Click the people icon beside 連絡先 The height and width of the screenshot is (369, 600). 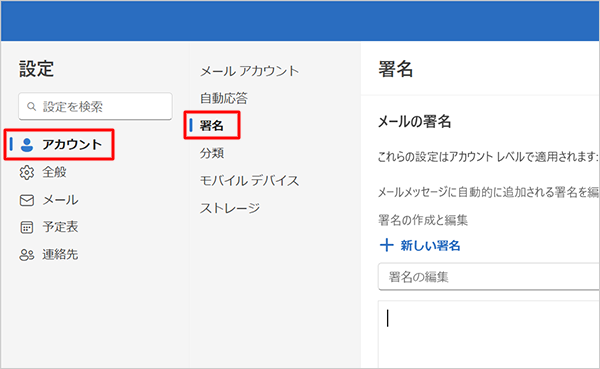pyautogui.click(x=27, y=255)
